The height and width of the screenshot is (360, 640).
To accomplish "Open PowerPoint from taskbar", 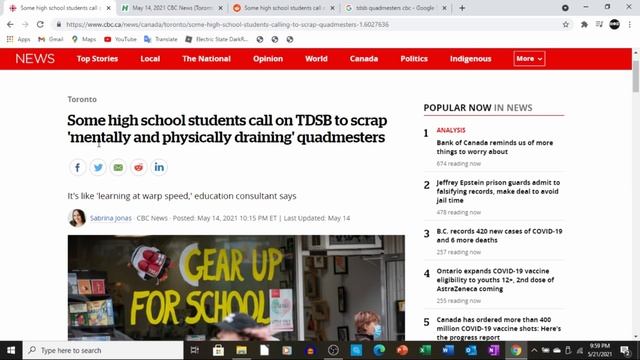I will pyautogui.click(x=402, y=350).
